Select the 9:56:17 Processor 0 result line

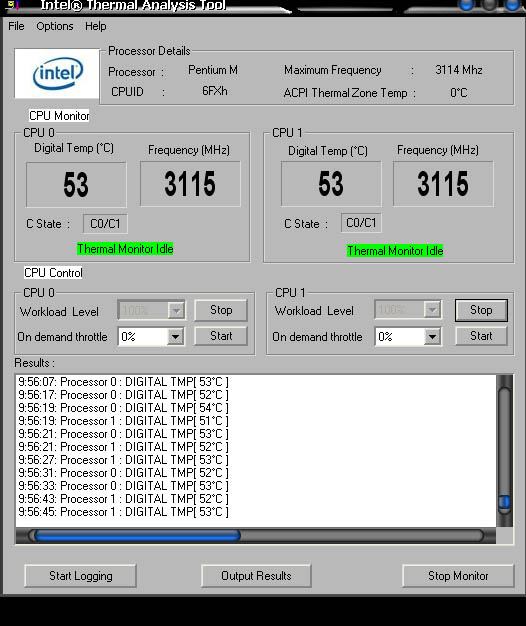click(x=123, y=395)
